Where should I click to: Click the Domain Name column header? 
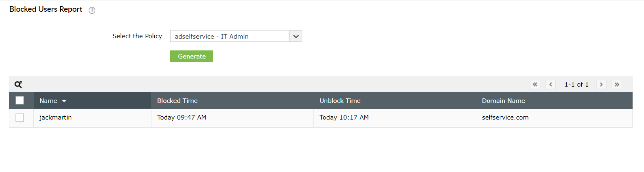tap(503, 101)
